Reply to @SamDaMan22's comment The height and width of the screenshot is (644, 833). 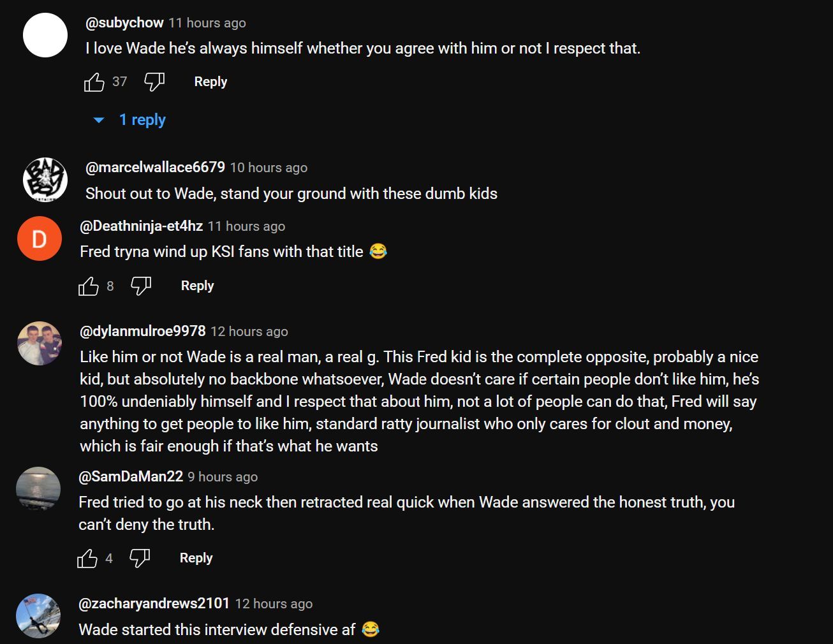[196, 558]
